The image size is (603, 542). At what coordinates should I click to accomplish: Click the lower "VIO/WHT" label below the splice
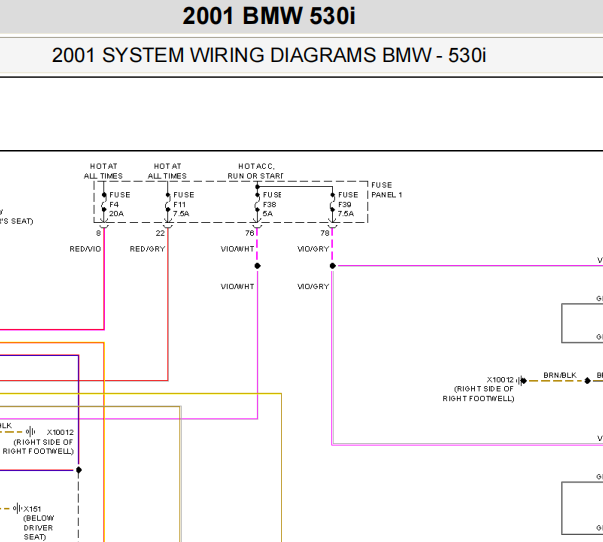pos(237,287)
